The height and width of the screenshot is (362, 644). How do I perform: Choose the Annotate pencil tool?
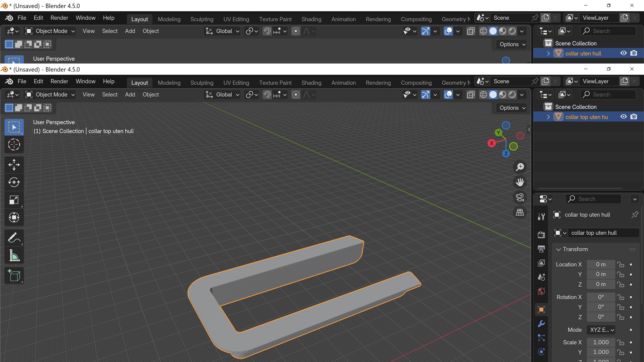[x=14, y=238]
